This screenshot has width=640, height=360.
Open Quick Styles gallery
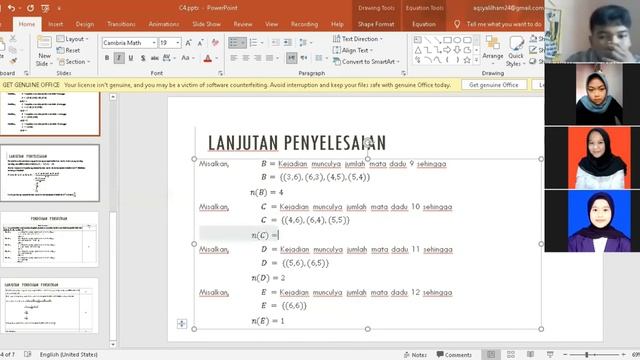tap(515, 51)
